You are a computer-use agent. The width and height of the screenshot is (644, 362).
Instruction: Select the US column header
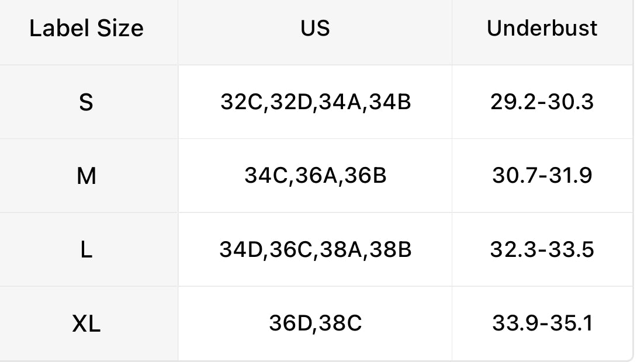[x=315, y=29]
